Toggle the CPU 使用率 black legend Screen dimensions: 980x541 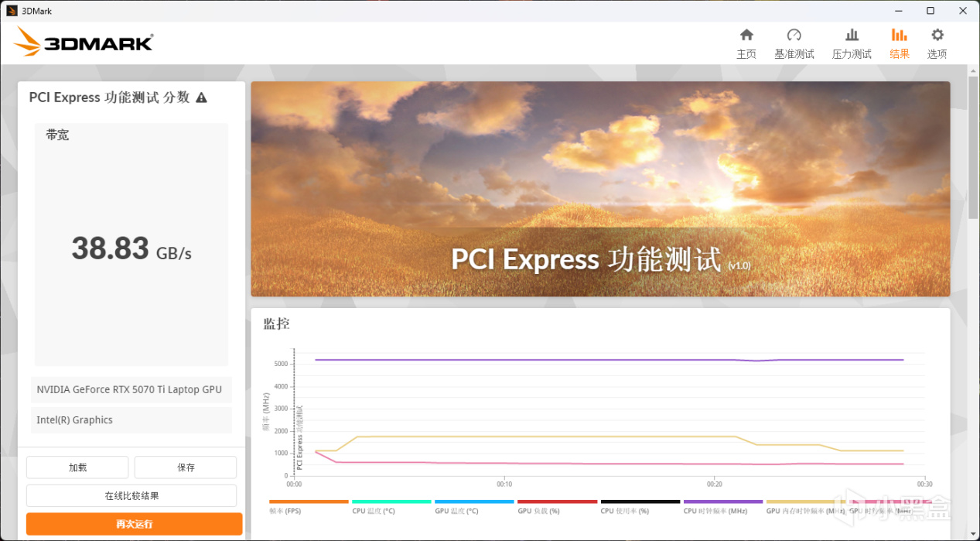pos(640,506)
